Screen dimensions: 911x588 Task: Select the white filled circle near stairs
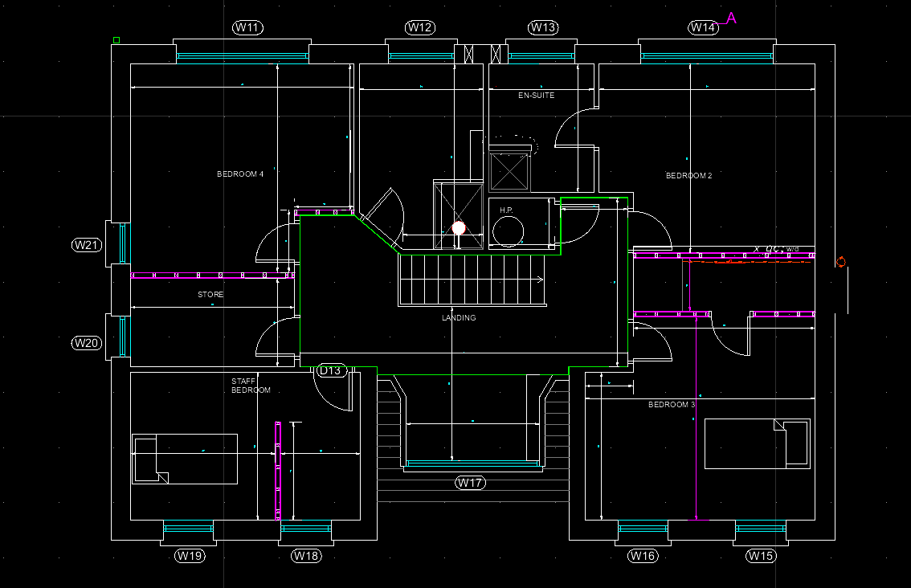pyautogui.click(x=459, y=228)
